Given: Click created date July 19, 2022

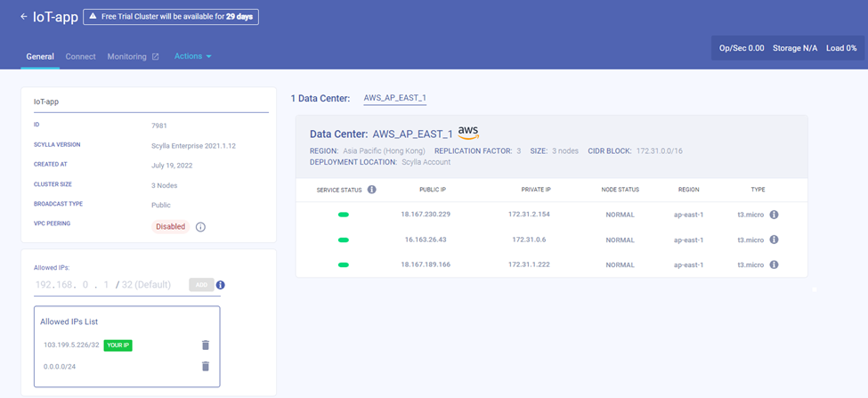Looking at the screenshot, I should pyautogui.click(x=172, y=165).
